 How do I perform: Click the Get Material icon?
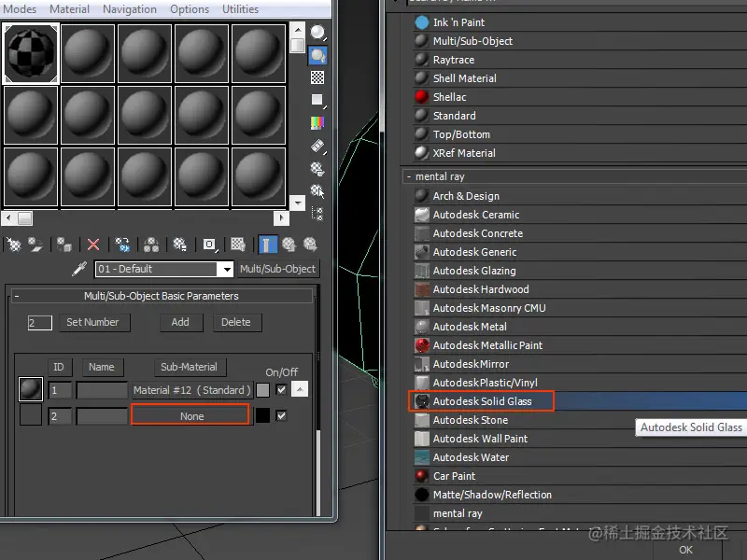point(14,245)
